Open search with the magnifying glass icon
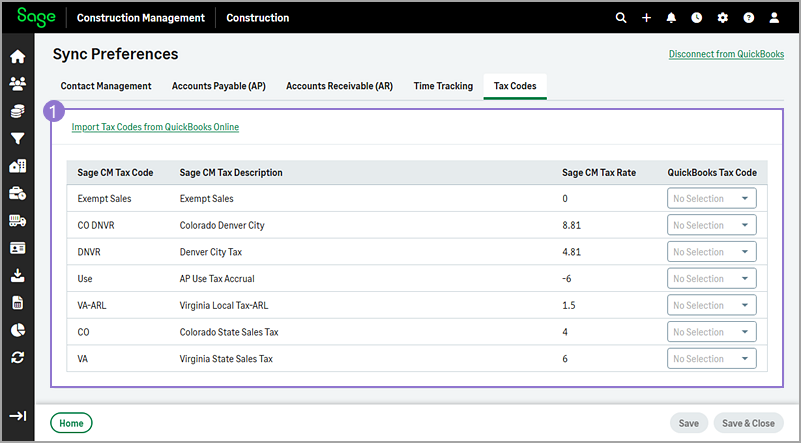The image size is (801, 443). point(621,18)
